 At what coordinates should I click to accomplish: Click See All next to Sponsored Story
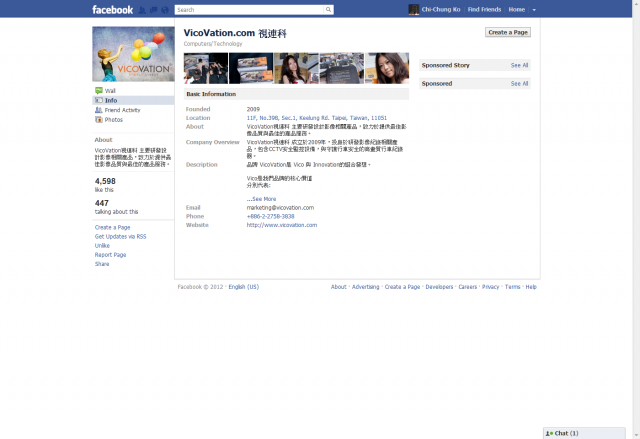[519, 65]
